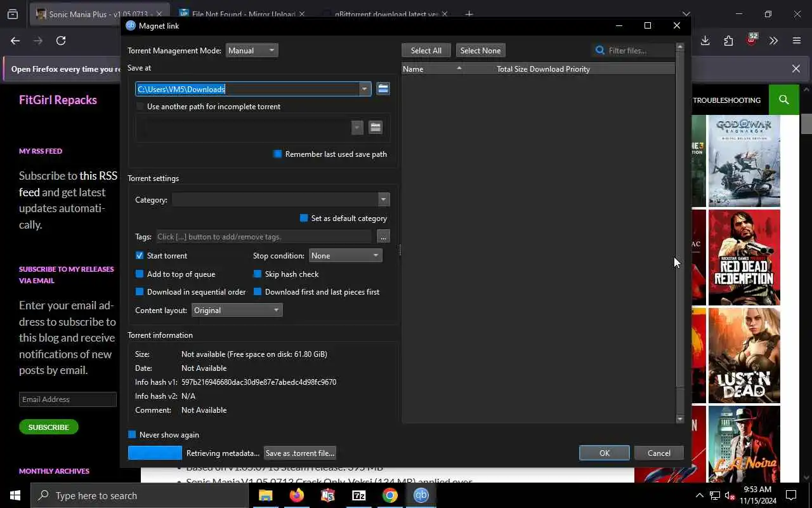Switch to Firefox in the taskbar
812x508 pixels.
tap(296, 495)
